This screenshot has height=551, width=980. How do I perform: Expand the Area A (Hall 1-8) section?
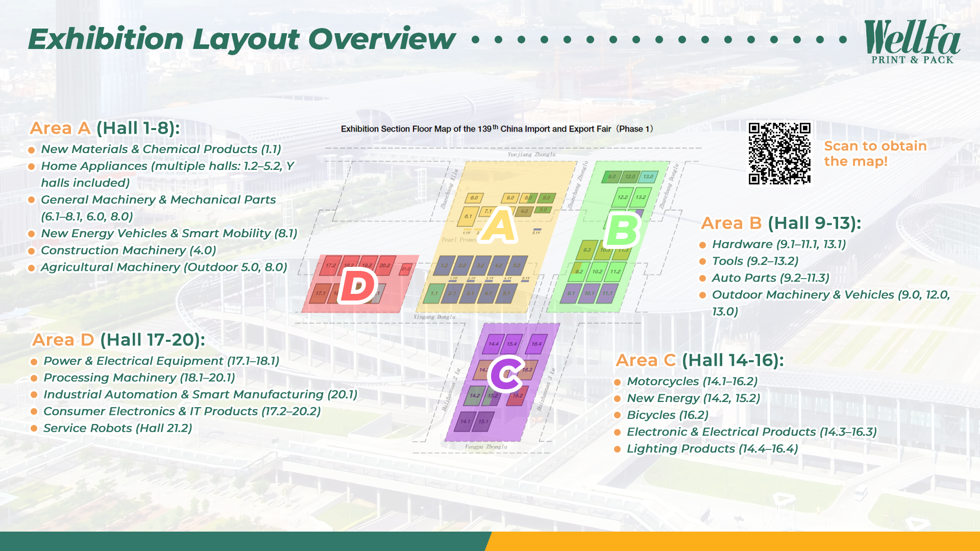[106, 128]
